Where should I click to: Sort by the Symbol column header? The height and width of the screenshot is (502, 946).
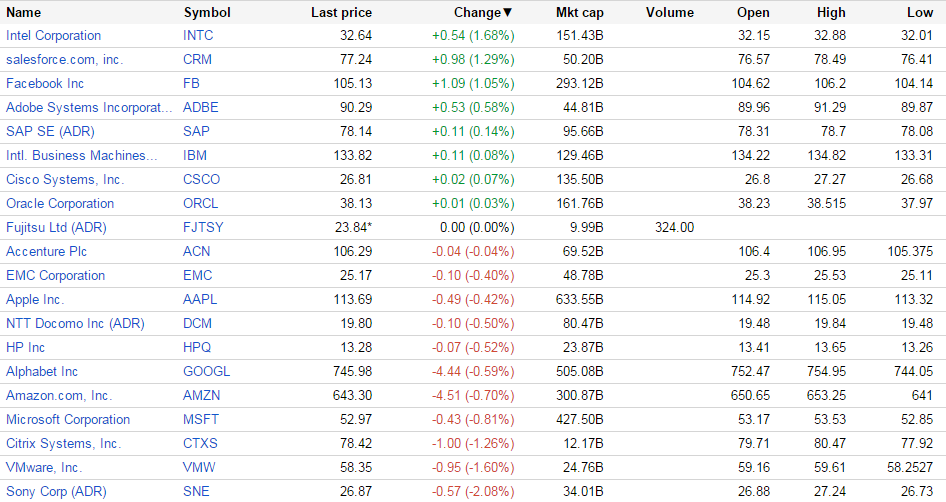[207, 13]
